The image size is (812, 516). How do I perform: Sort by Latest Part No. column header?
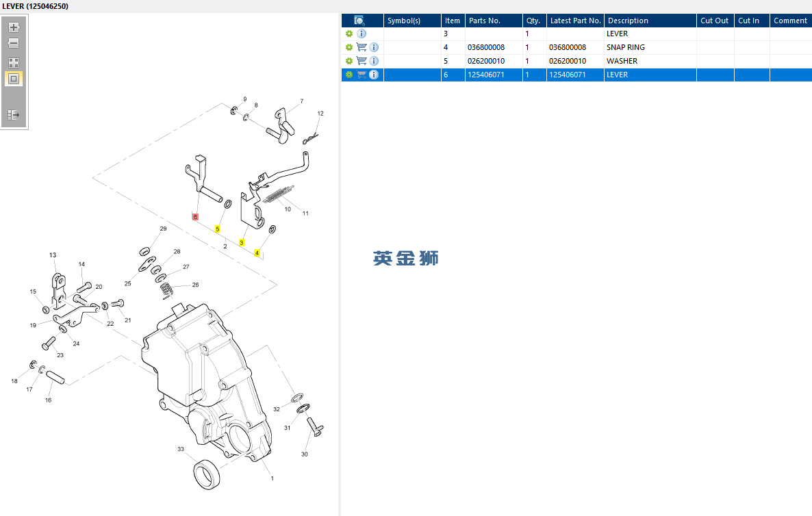pyautogui.click(x=575, y=21)
